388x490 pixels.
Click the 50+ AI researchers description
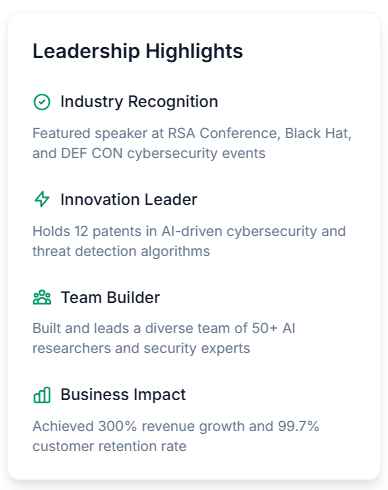pyautogui.click(x=164, y=338)
